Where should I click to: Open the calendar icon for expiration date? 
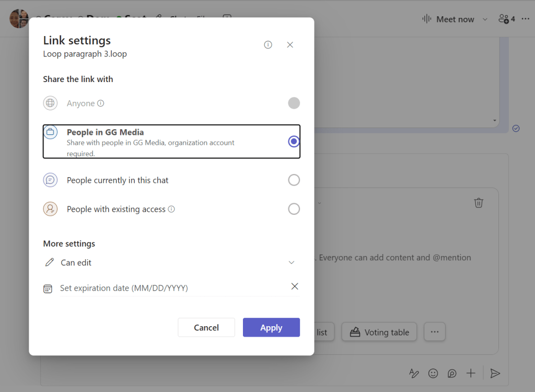click(x=48, y=289)
